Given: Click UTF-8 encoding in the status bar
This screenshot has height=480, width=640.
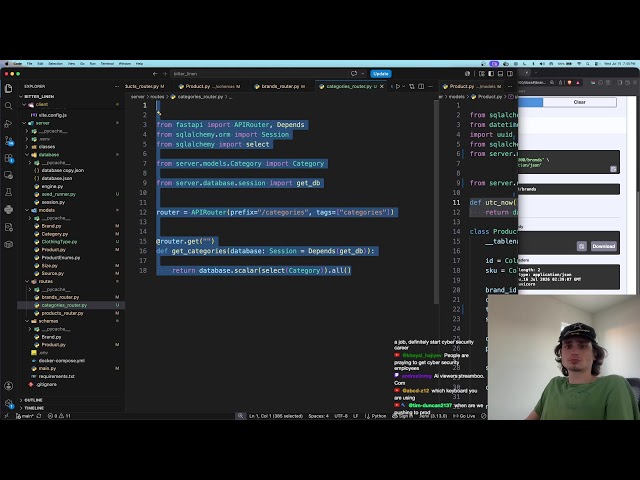Looking at the screenshot, I should (x=341, y=416).
